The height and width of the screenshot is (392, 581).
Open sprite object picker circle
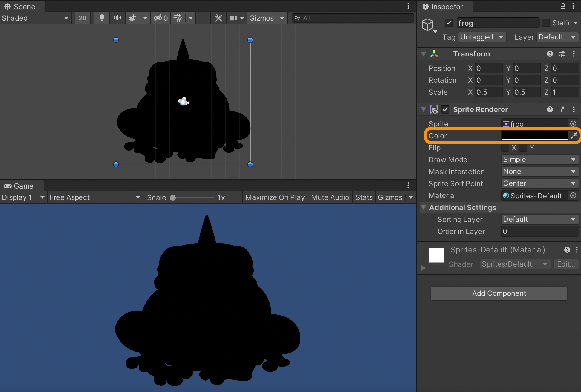tap(573, 124)
